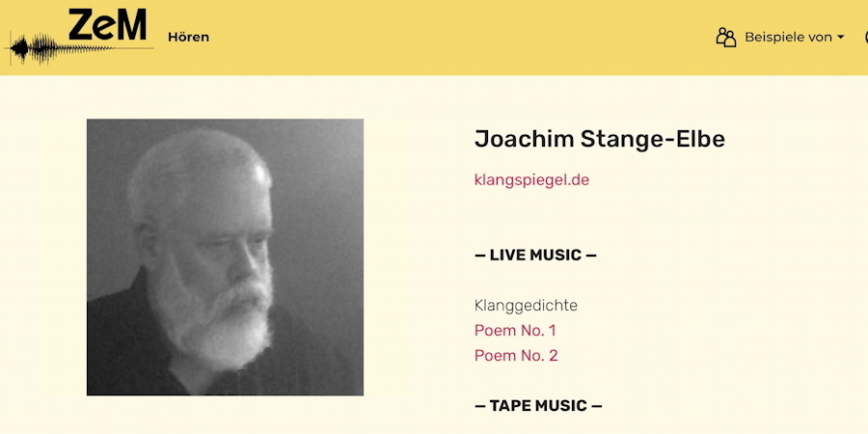Visit the klangspiegel.de website link
The image size is (868, 434).
[531, 180]
